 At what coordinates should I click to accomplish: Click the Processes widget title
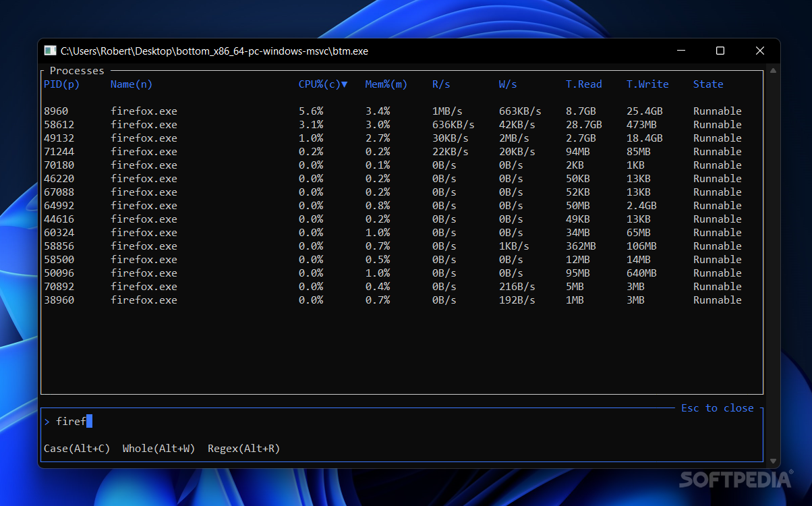coord(77,71)
